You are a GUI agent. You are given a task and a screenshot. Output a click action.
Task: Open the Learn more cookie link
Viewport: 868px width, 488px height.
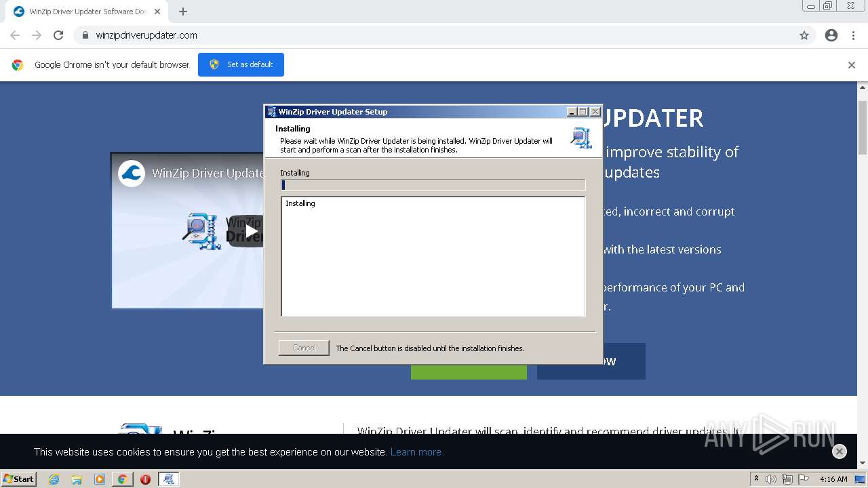[416, 452]
